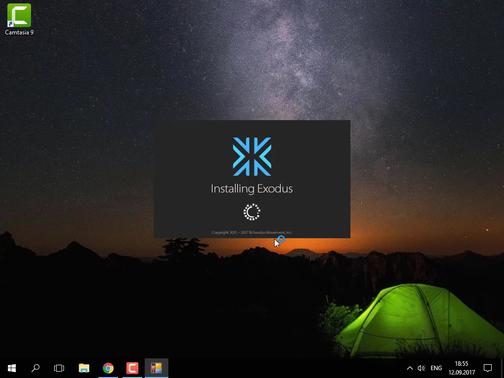Expand the hidden system tray icons chevron
504x378 pixels.
(410, 368)
